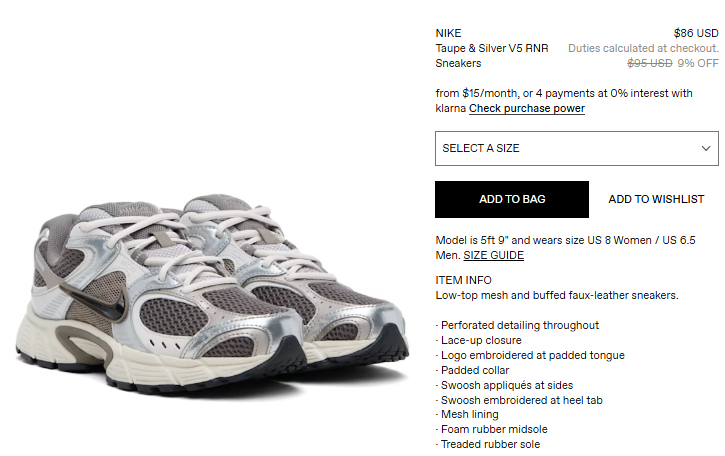Click the klarna word in payment text

(450, 108)
